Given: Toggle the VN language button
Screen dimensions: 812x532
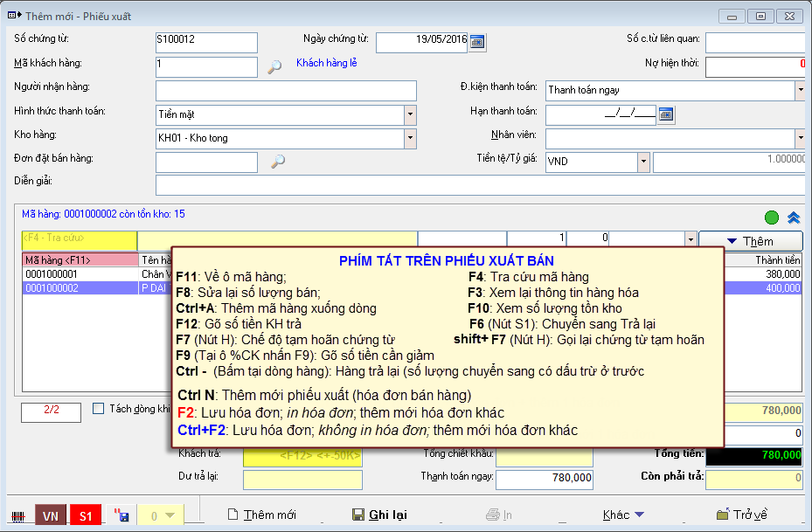Looking at the screenshot, I should 50,515.
